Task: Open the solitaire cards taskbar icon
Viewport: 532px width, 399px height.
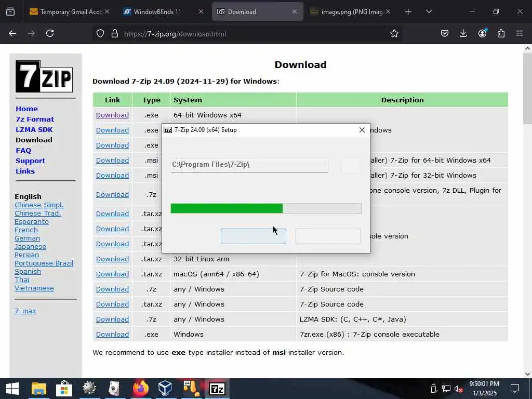Action: point(114,389)
